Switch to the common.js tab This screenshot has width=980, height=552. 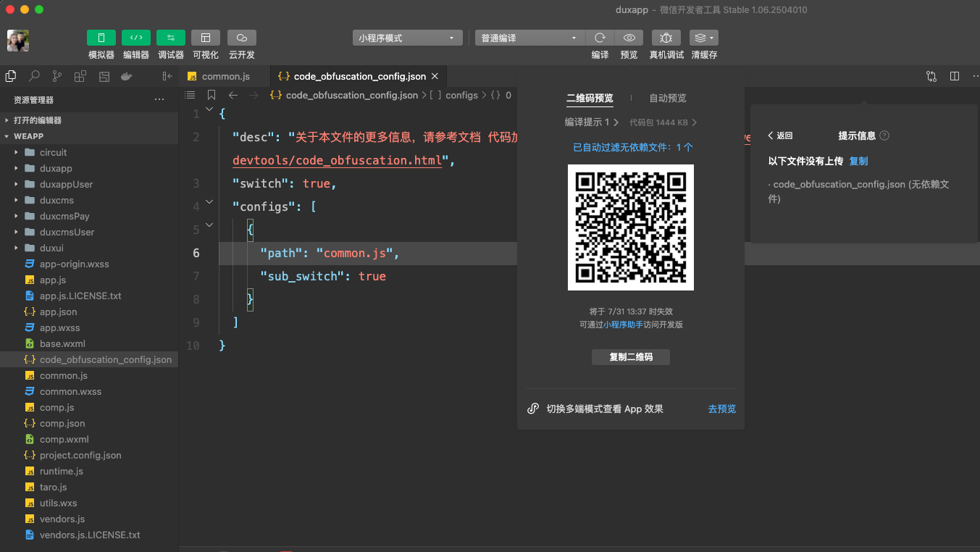225,76
